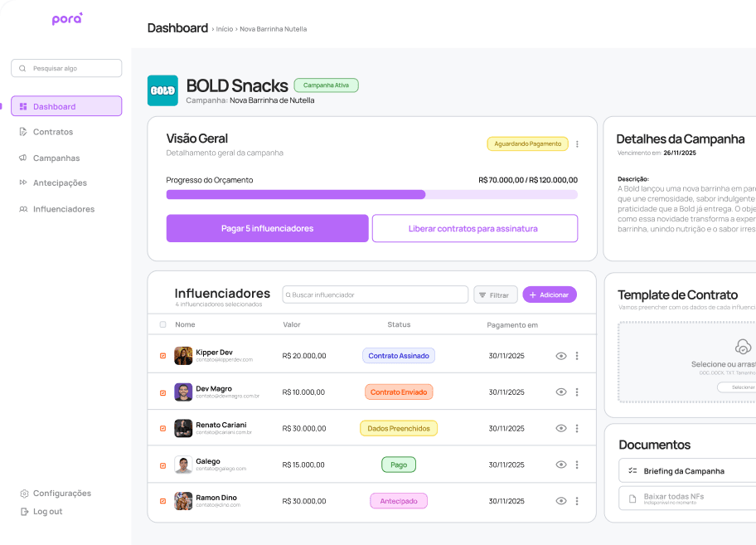Click the Progresso do Orçamento progress bar
The image size is (756, 545).
(371, 195)
